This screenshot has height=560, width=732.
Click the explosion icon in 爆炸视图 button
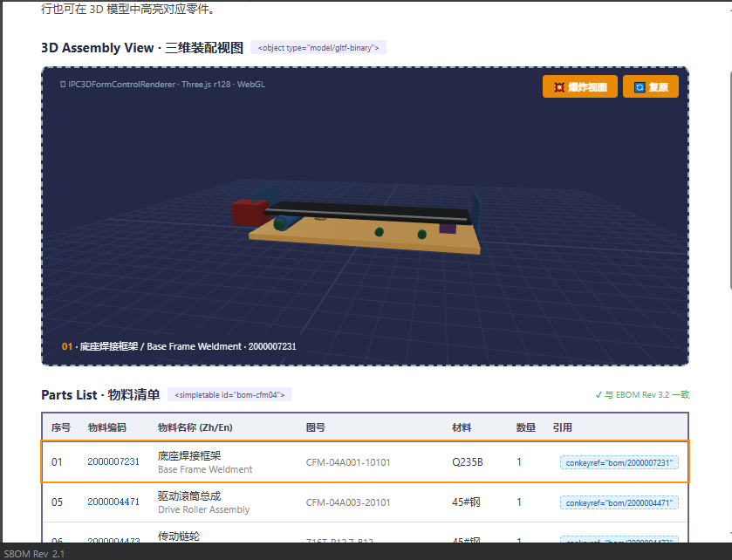click(558, 87)
